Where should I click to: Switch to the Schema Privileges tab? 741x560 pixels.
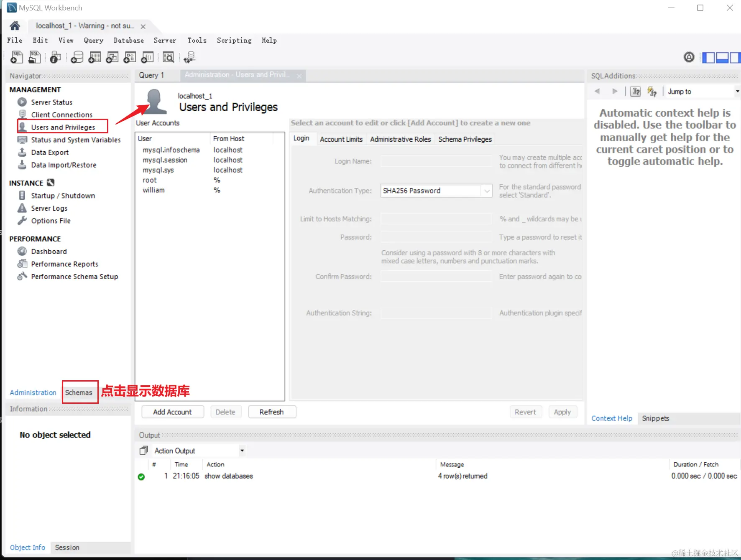(x=465, y=139)
